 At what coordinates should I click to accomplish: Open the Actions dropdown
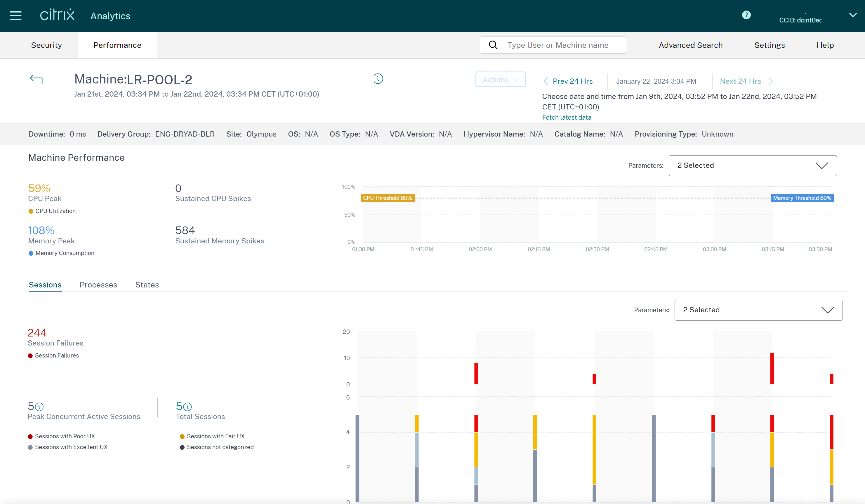pos(501,80)
